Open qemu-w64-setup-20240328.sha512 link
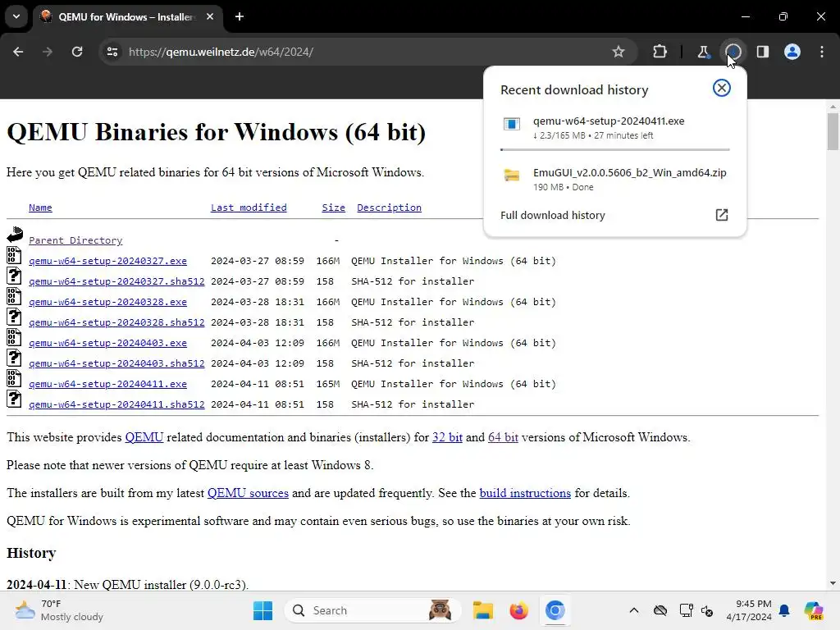 point(116,322)
